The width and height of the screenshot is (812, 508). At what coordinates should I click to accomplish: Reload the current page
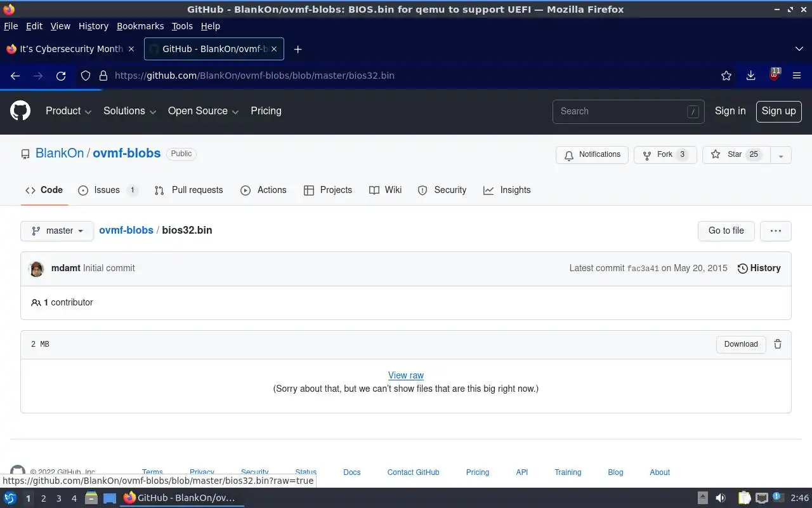(61, 76)
